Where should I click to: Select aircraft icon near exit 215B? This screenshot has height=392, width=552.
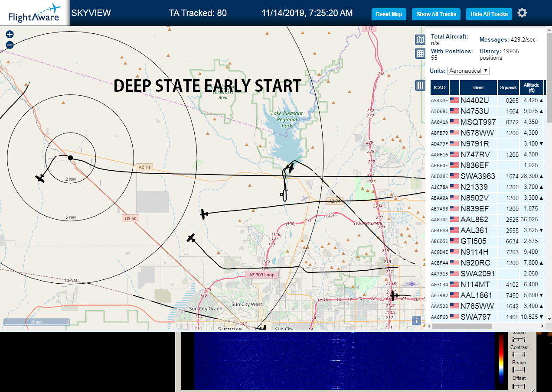coord(393,296)
